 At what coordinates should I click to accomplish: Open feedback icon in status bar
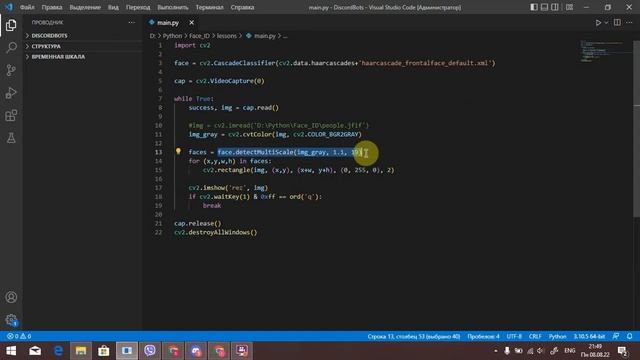click(x=616, y=336)
